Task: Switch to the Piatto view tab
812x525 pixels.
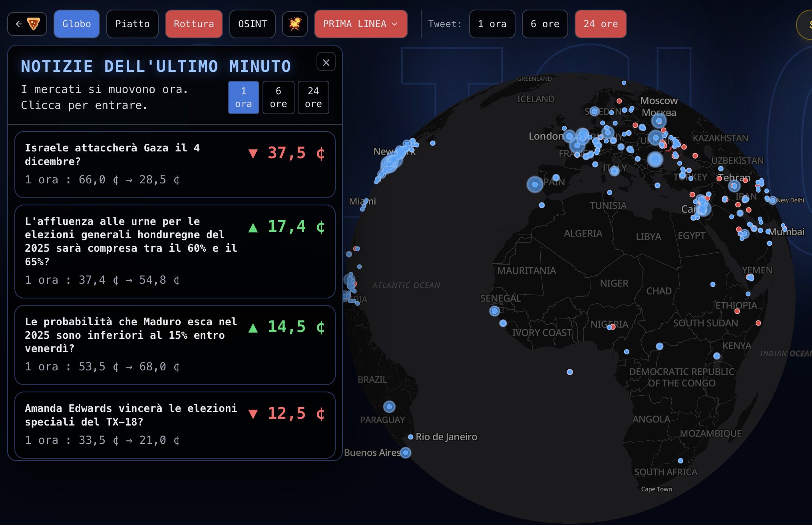Action: click(132, 24)
